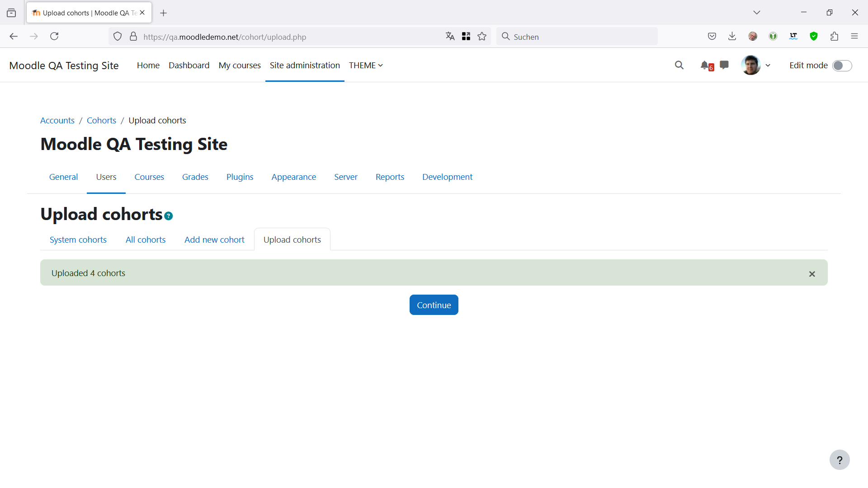Switch to the Grades admin tab
Screen dimensions: 868x488
click(195, 177)
